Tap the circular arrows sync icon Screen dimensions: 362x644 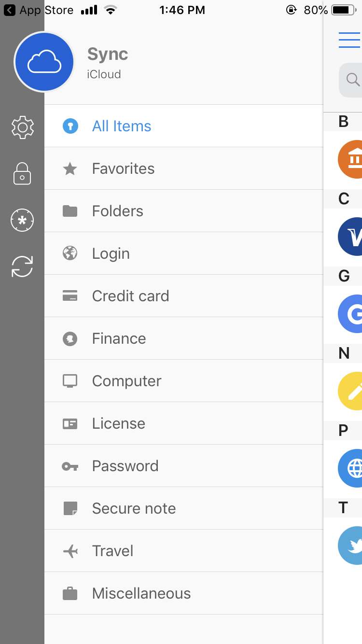point(22,266)
